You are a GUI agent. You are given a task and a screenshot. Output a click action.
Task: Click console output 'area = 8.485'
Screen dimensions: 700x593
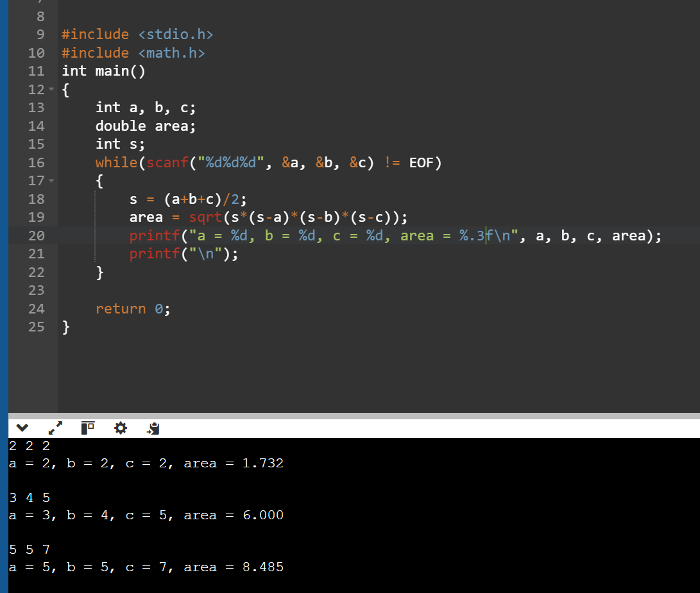click(234, 567)
